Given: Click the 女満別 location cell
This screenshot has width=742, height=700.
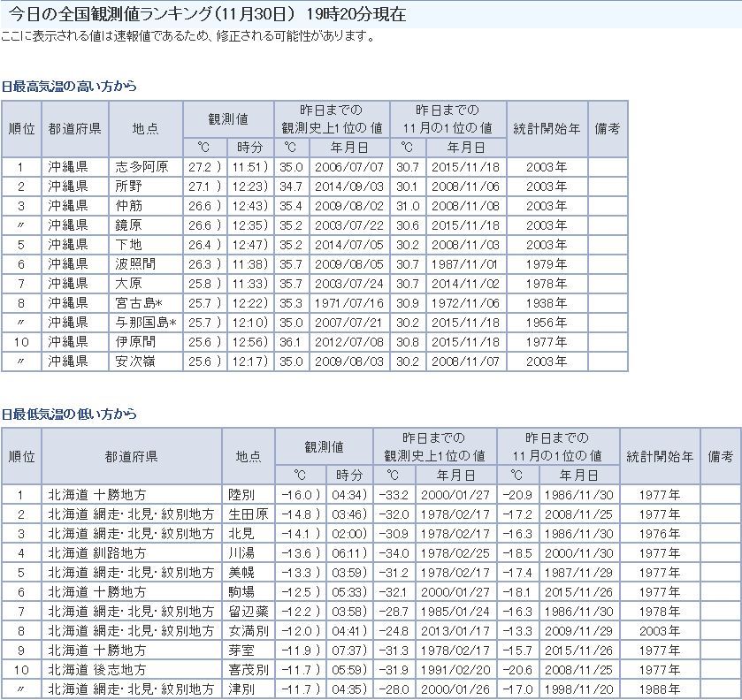Looking at the screenshot, I should [x=248, y=630].
